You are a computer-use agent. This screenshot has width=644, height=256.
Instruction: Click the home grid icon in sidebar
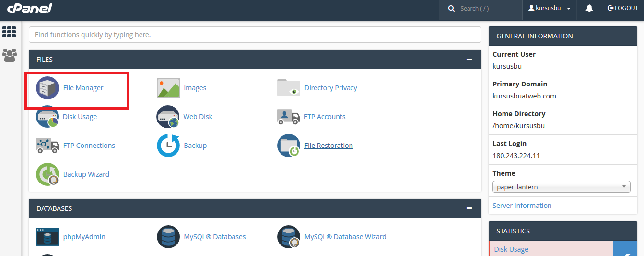pyautogui.click(x=9, y=32)
